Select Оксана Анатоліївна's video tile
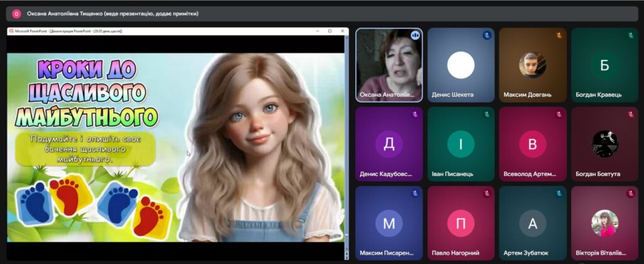644x264 pixels. click(x=389, y=65)
